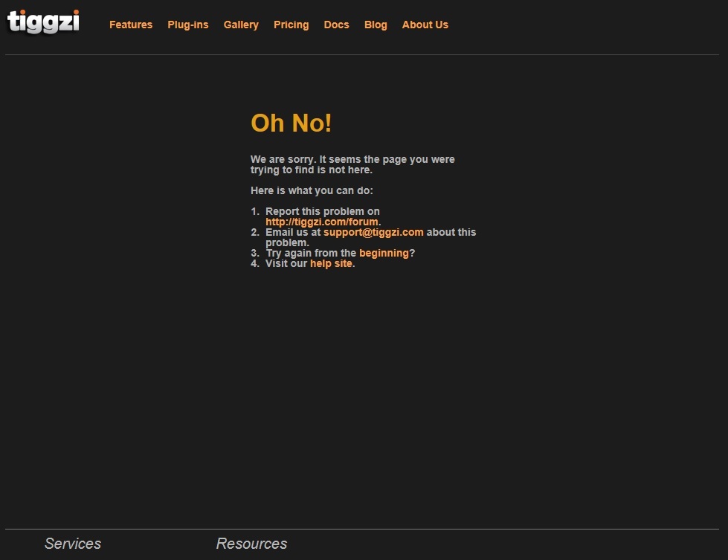The width and height of the screenshot is (728, 560).
Task: Open the 'help site' link
Action: tap(331, 263)
